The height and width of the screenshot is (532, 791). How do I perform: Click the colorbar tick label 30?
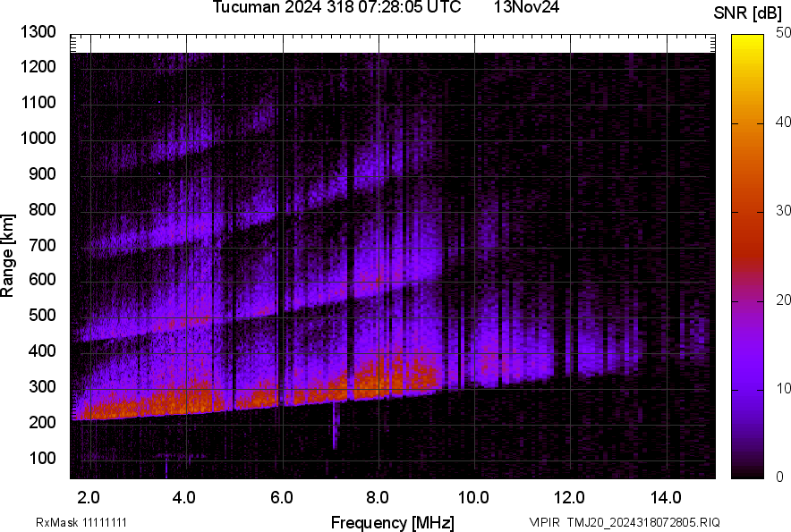pos(784,211)
